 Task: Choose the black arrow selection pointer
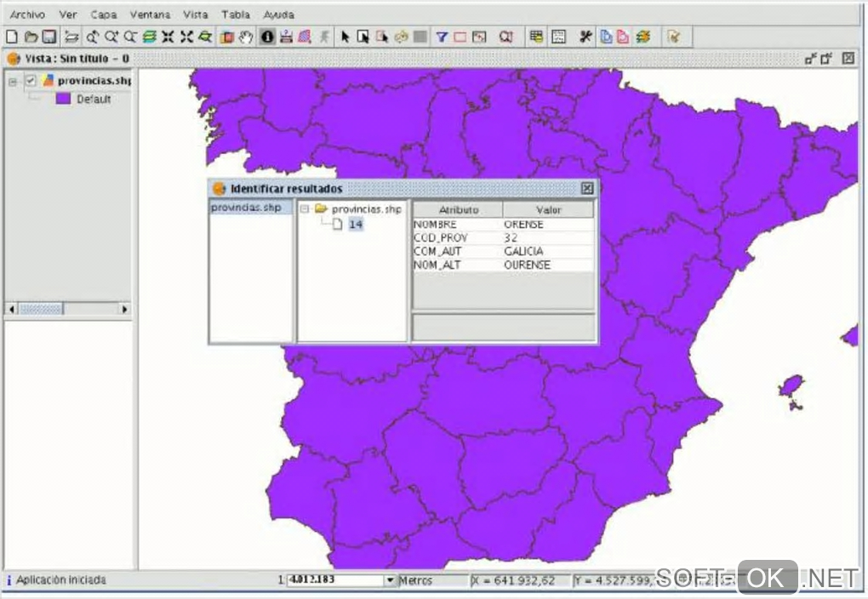pos(345,37)
